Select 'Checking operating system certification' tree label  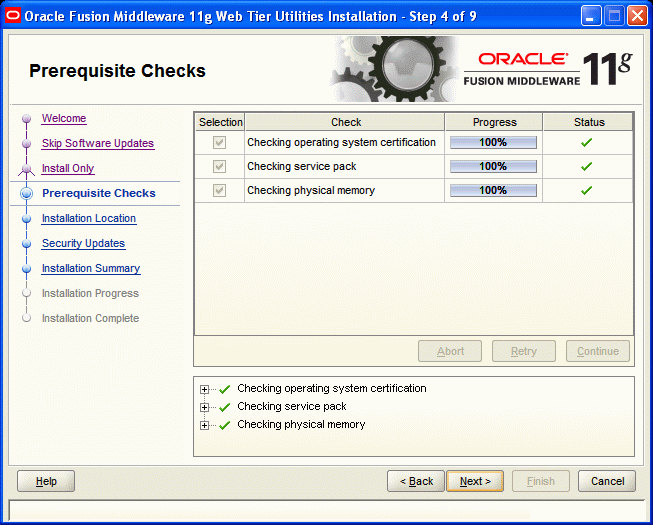[x=331, y=388]
